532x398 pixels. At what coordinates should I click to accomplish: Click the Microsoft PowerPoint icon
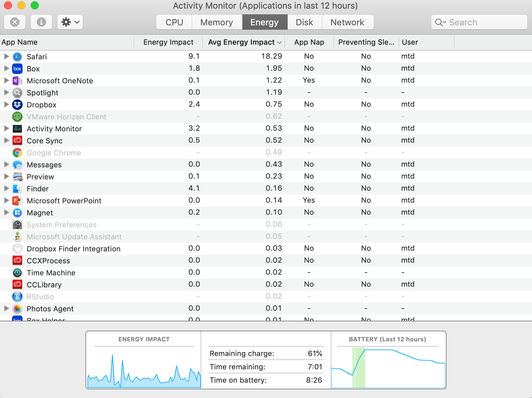pos(17,201)
